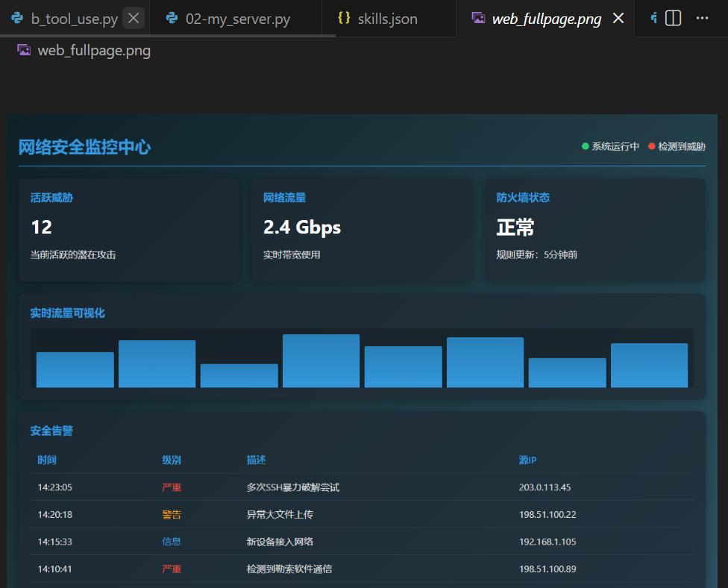The height and width of the screenshot is (588, 728).
Task: Switch to the skills.json tab
Action: point(387,19)
